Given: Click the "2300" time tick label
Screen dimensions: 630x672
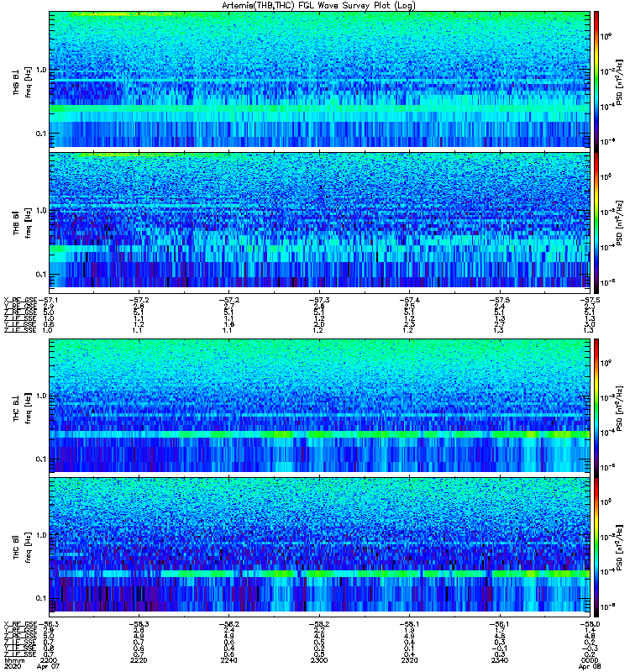Looking at the screenshot, I should [x=319, y=660].
